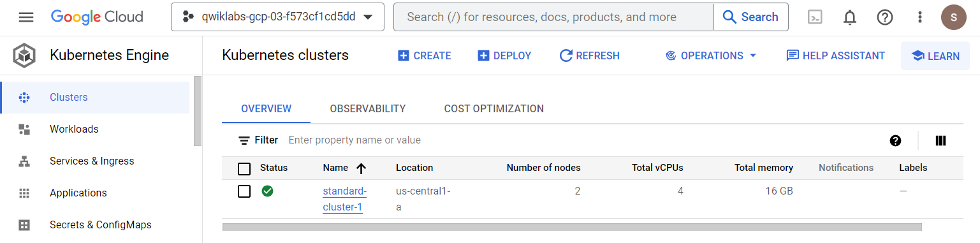Open the user account avatar
Image resolution: width=980 pixels, height=243 pixels.
[x=953, y=17]
